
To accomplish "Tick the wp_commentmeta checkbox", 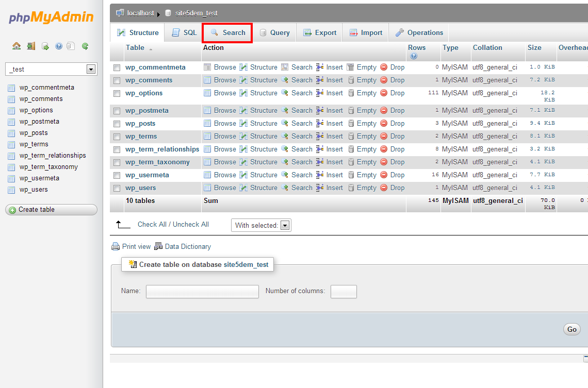I will [117, 68].
